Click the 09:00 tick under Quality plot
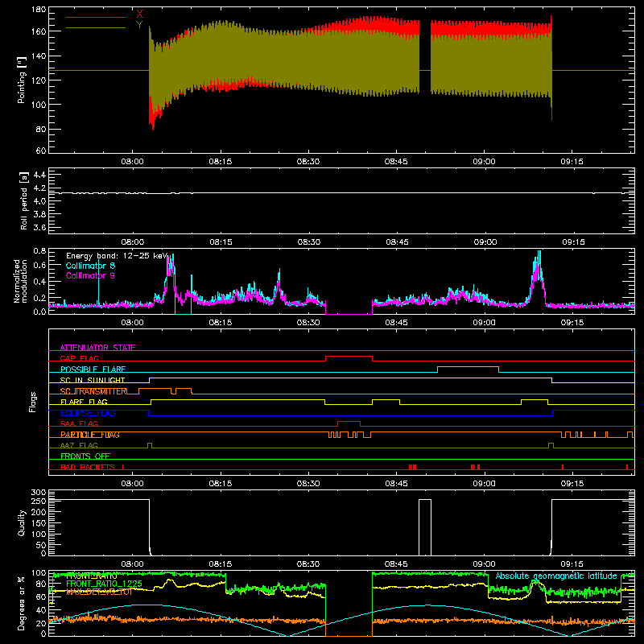Screen dimensions: 644x644 pyautogui.click(x=484, y=564)
